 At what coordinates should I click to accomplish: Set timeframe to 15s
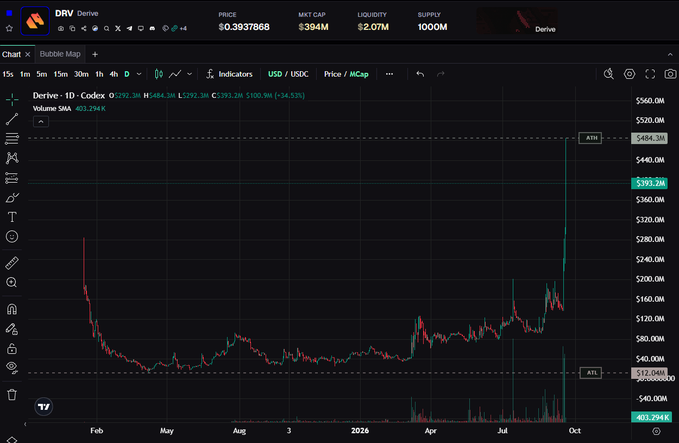pos(8,74)
